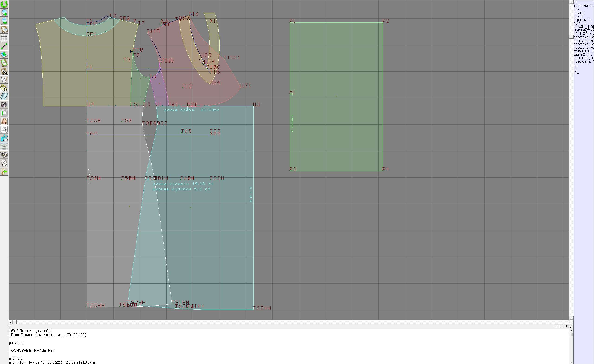Screen dimensions: 594x364
Task: Open the camera snapshot tool
Action: [x=4, y=105]
